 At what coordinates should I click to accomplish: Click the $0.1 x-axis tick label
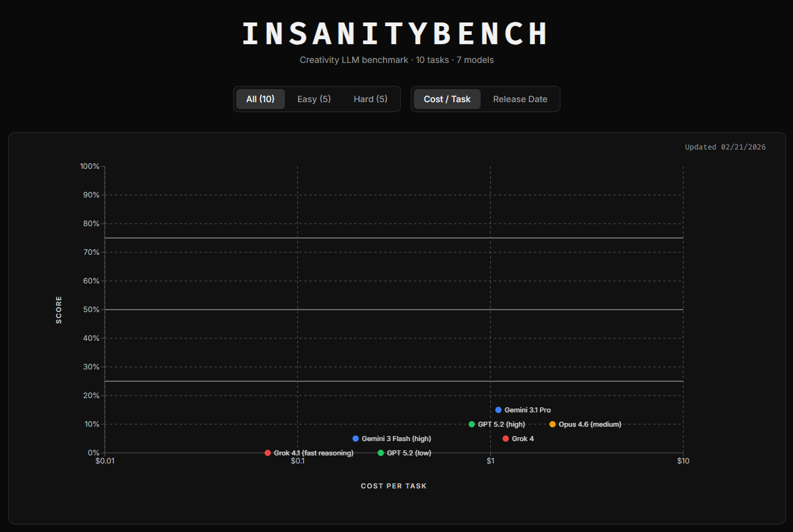click(297, 462)
